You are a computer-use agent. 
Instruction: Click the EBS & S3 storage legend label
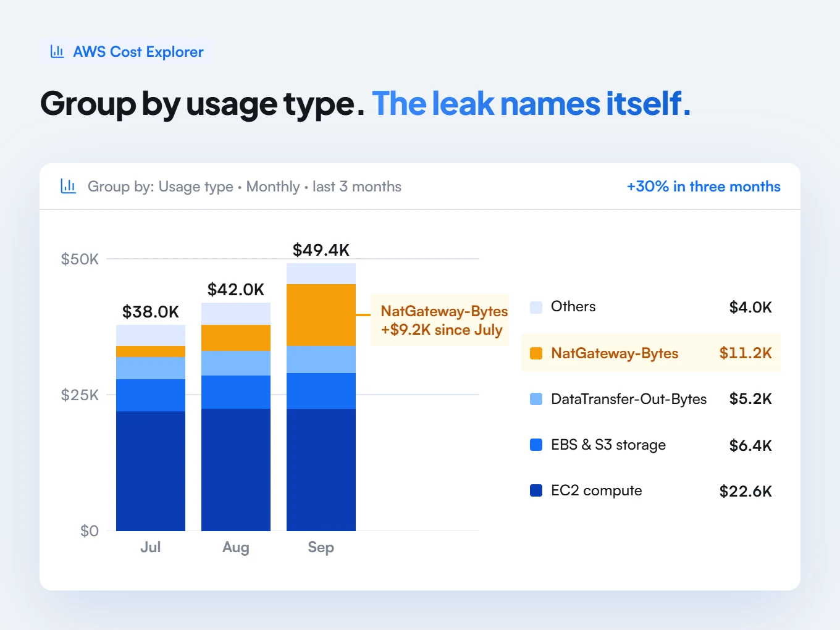[x=608, y=445]
